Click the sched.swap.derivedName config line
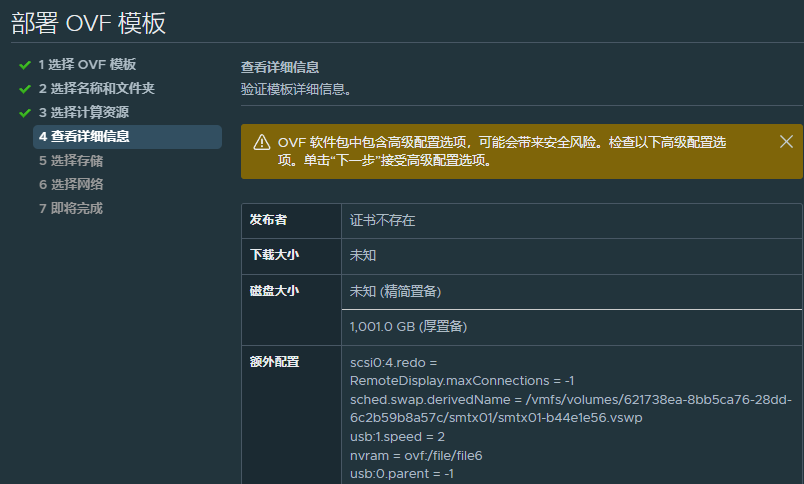 [571, 409]
